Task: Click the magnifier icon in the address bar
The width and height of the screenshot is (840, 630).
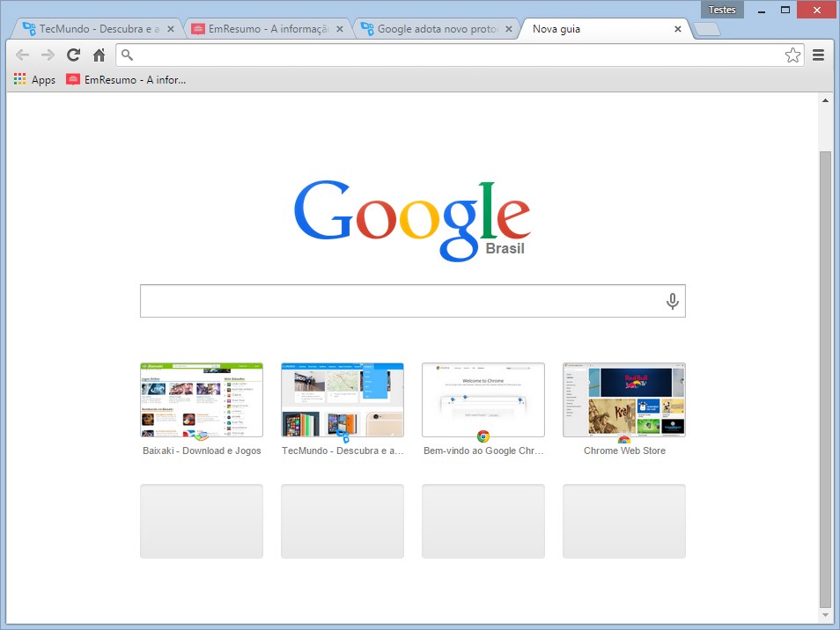Action: pos(127,55)
